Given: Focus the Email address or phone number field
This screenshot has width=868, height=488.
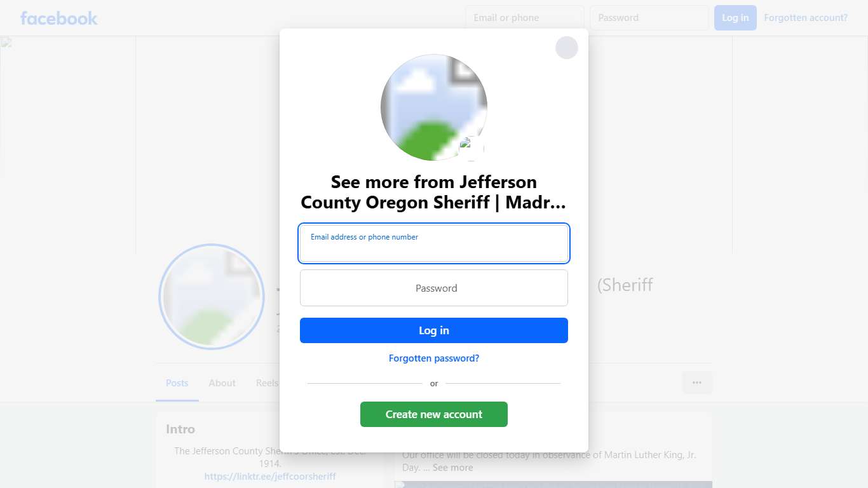Looking at the screenshot, I should (x=434, y=243).
